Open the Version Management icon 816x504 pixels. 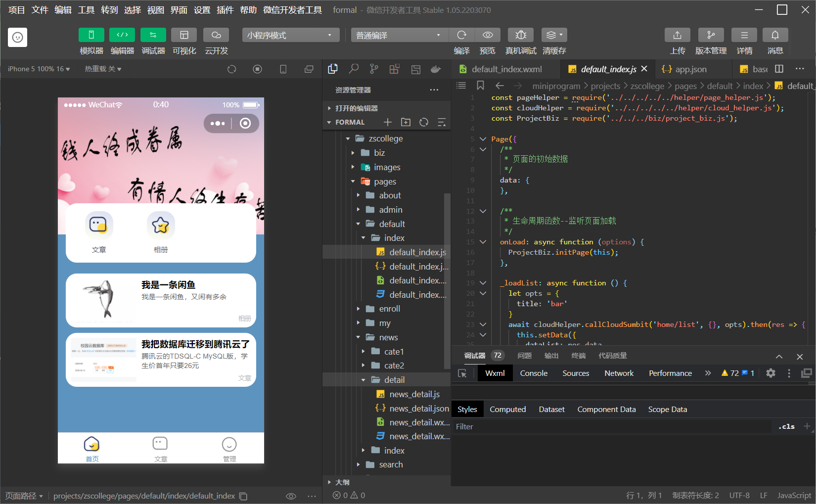(x=711, y=35)
